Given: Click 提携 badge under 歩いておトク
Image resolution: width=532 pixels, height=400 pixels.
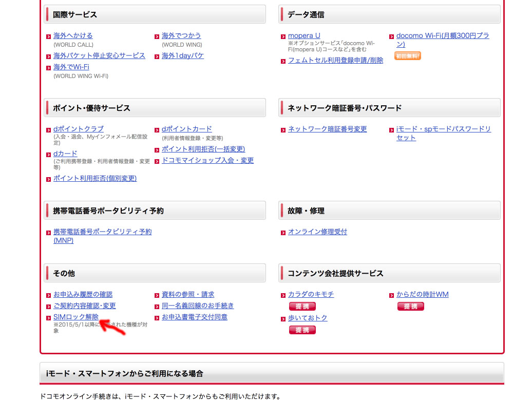Looking at the screenshot, I should [302, 330].
